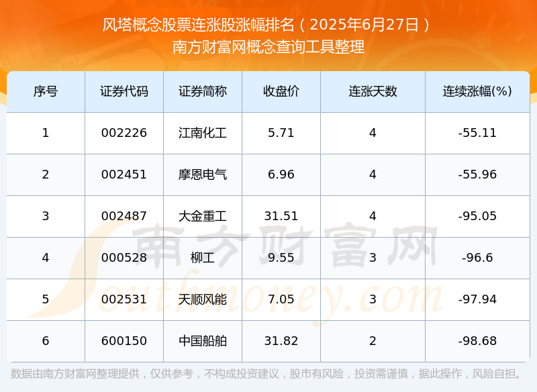Click the serial number in the 天顺风能 row

coord(46,299)
